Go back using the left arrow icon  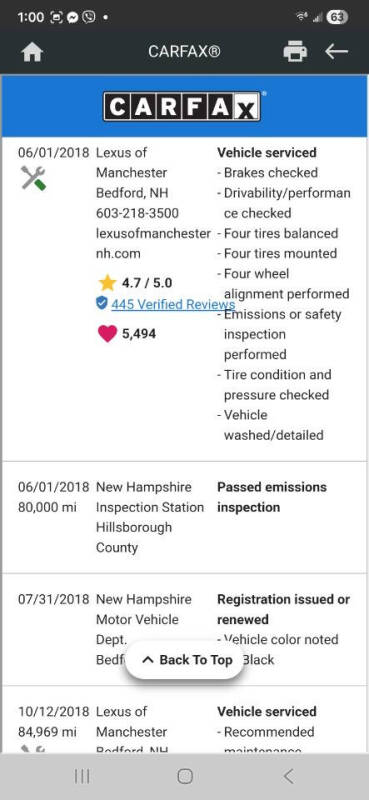tap(336, 51)
